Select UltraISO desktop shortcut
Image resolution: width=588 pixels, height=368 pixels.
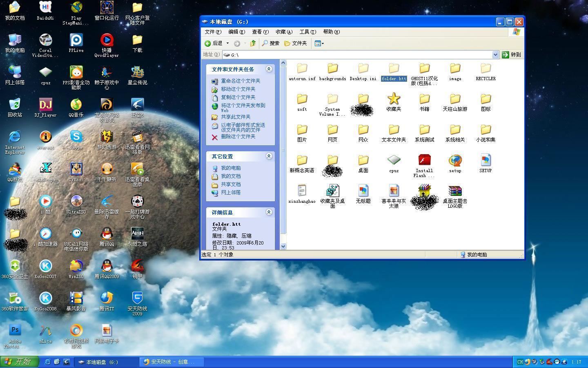pos(76,204)
